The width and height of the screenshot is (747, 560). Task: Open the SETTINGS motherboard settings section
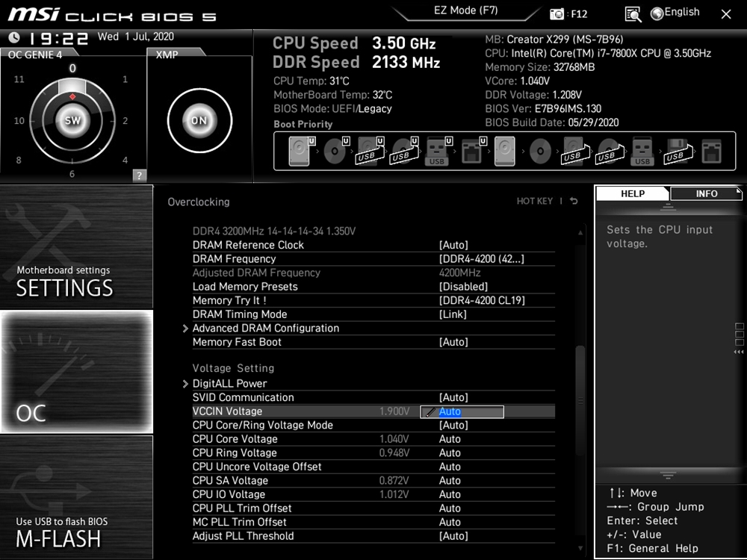(x=76, y=246)
